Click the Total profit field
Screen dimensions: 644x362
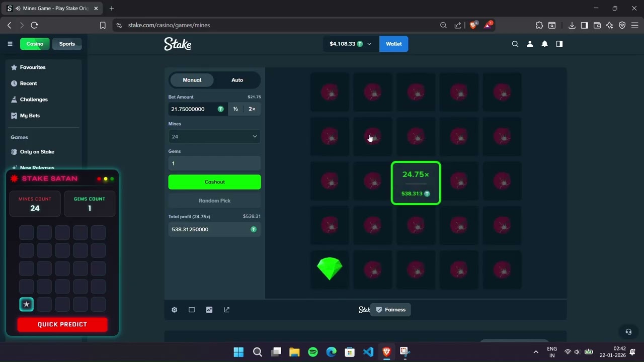[214, 229]
